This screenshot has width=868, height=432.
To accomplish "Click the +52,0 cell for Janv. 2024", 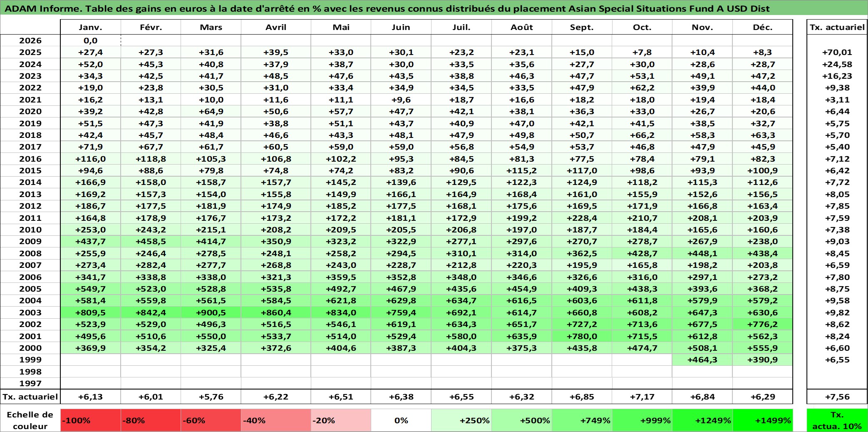I will (91, 64).
